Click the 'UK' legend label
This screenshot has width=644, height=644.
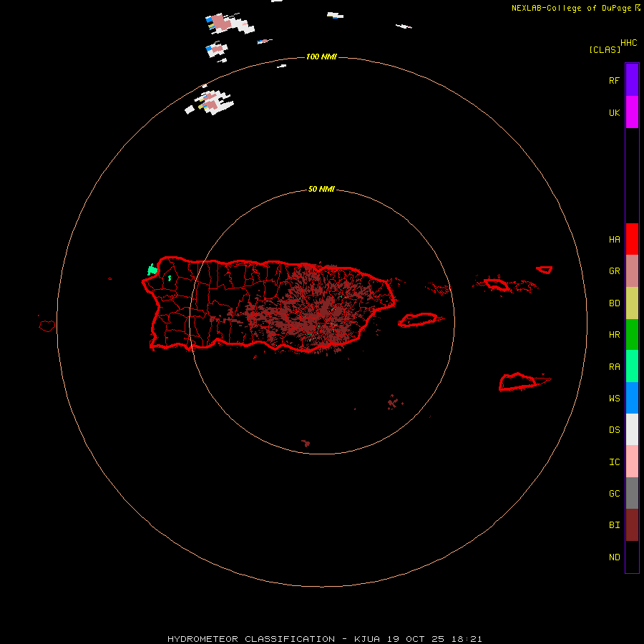[x=614, y=112]
